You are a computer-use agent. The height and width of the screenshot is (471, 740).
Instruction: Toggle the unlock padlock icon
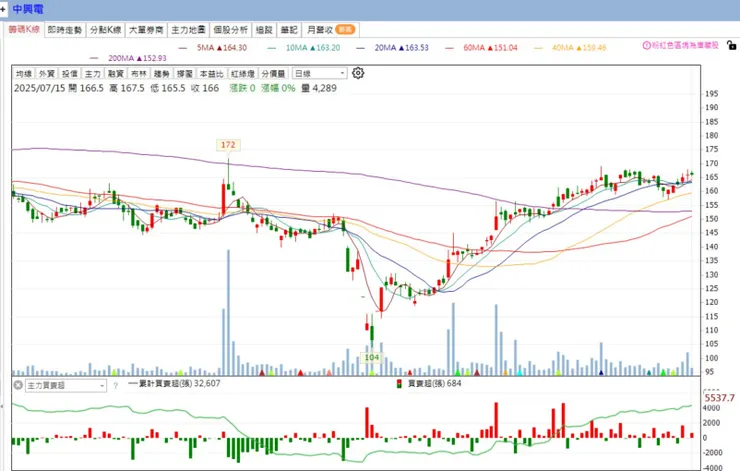pyautogui.click(x=732, y=45)
